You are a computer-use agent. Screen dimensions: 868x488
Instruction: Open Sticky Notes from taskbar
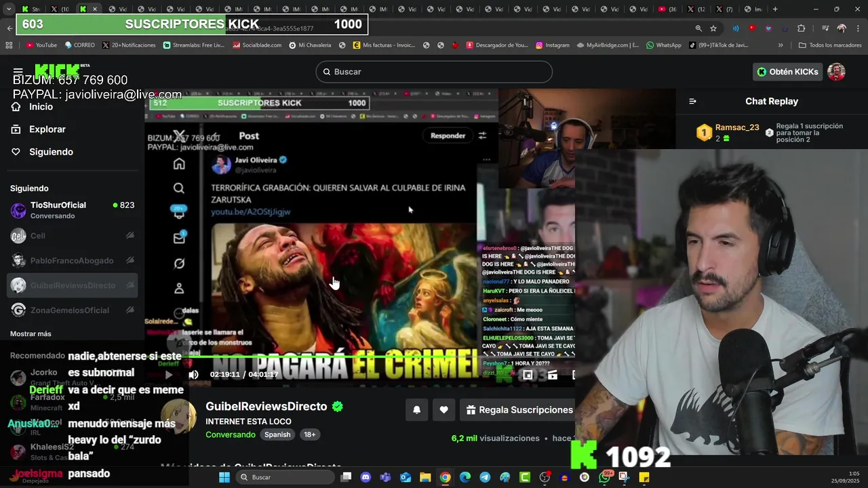coord(644,477)
